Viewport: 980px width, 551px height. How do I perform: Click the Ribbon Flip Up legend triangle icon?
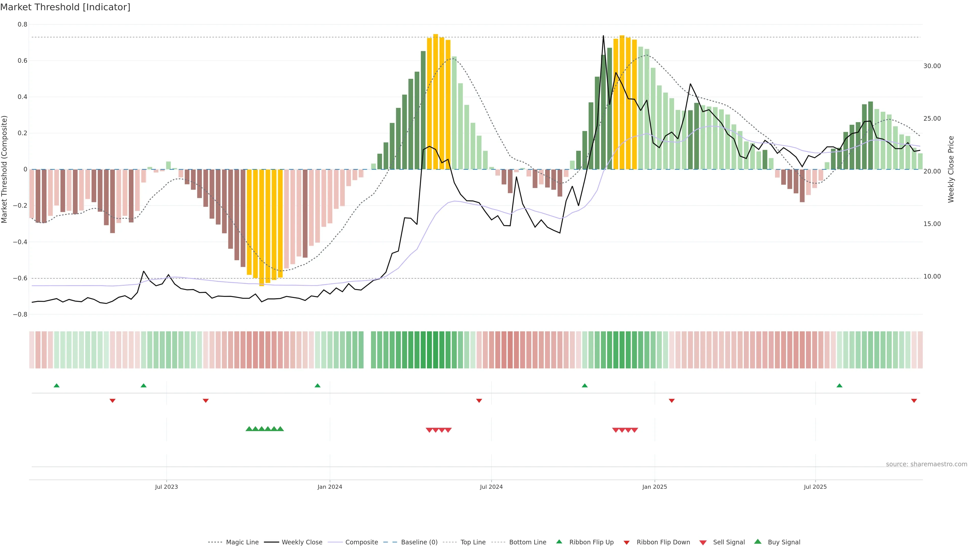559,542
